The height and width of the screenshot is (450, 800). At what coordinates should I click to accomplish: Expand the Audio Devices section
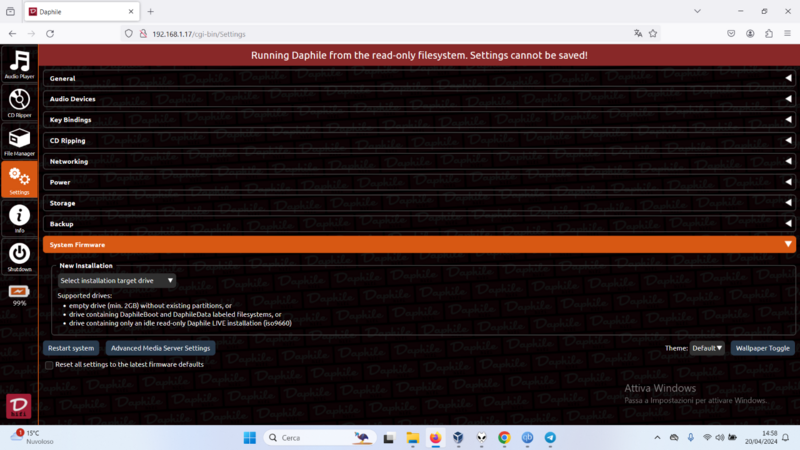click(x=419, y=99)
